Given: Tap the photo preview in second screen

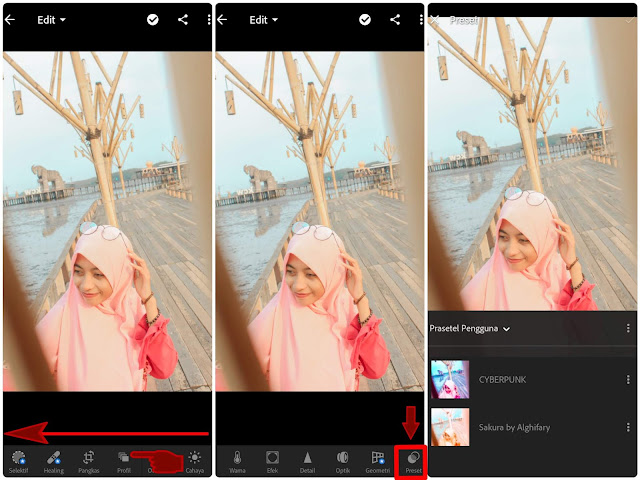Looking at the screenshot, I should (x=320, y=221).
